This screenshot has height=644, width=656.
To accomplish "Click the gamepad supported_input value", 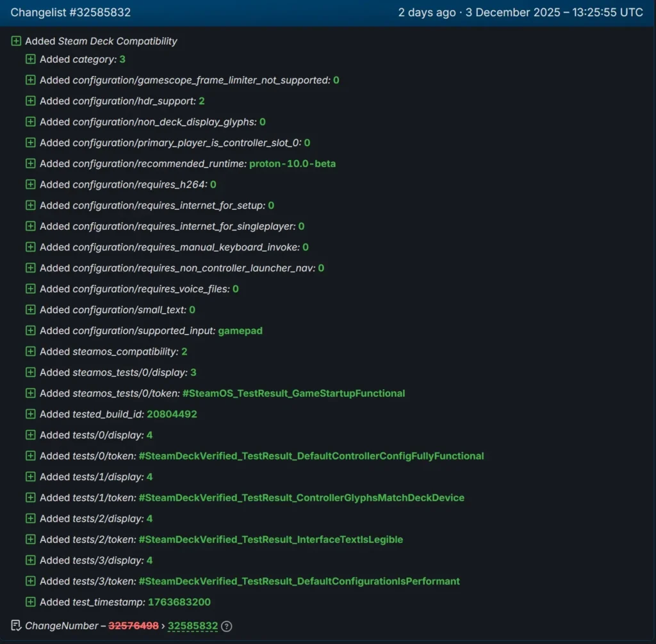I will click(x=240, y=331).
